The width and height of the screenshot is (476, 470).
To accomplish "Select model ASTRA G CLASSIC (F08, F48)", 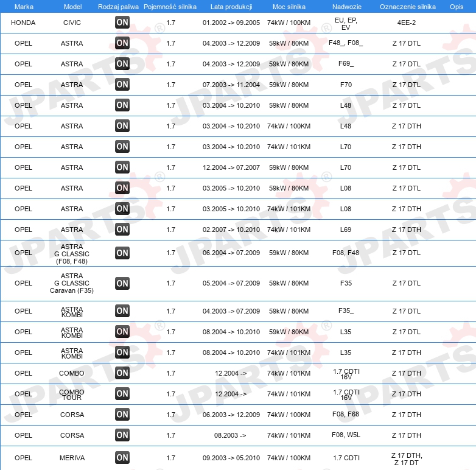I will pyautogui.click(x=72, y=254).
